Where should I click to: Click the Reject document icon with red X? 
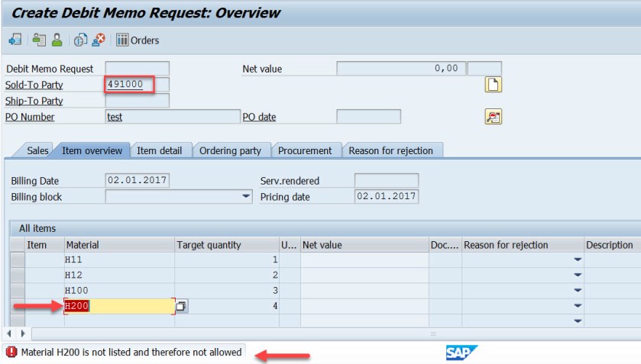(99, 40)
